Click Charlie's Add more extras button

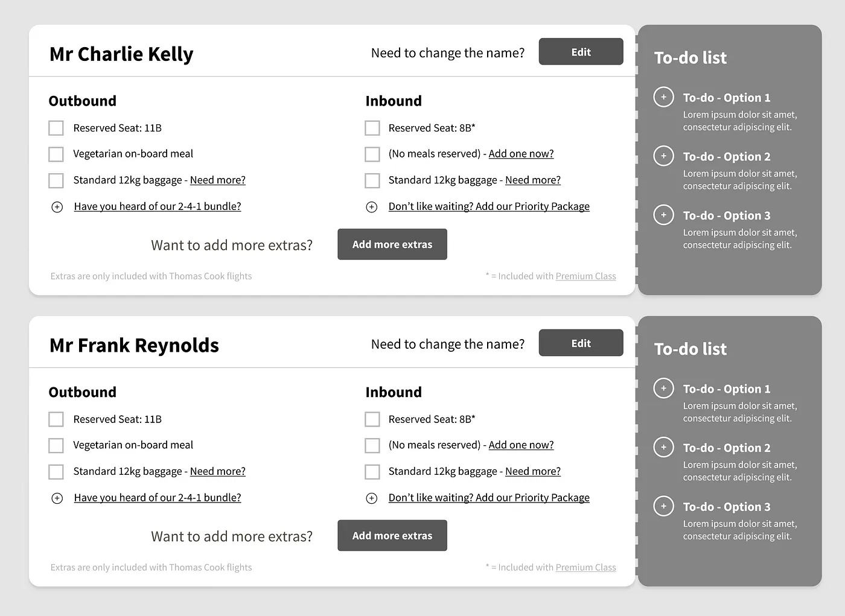(x=392, y=244)
